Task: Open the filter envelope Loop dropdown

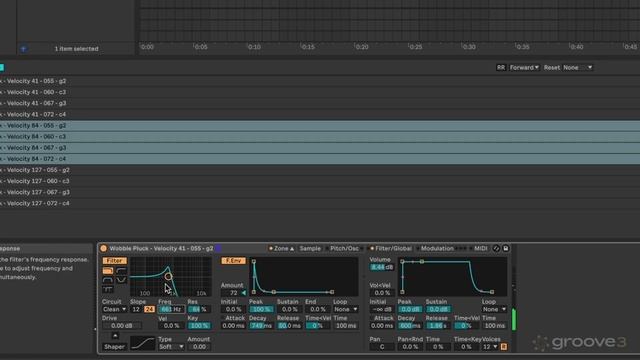Action: 346,309
